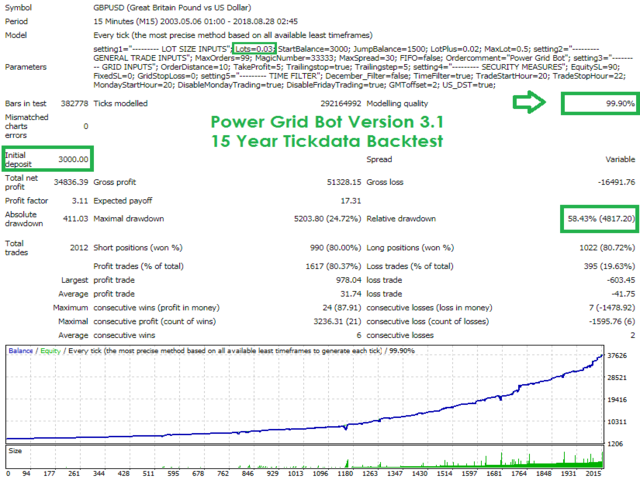Click the chart axis label 10311
This screenshot has height=480, width=640.
617,422
